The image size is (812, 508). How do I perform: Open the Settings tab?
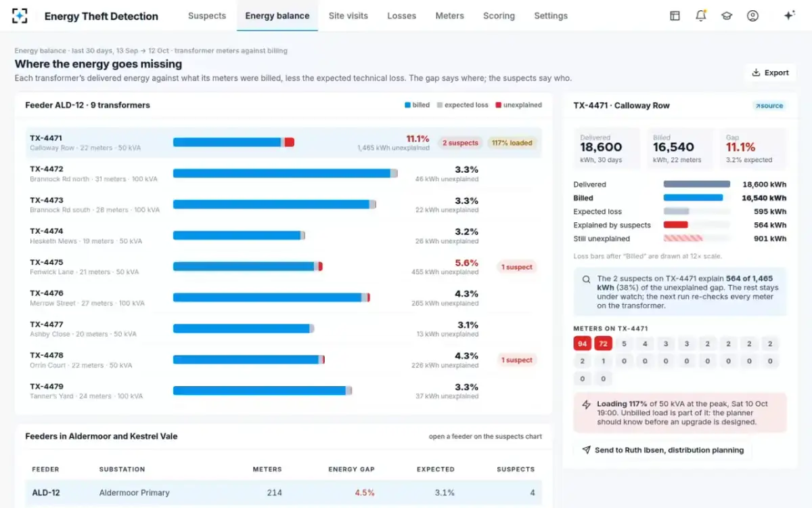(x=551, y=16)
